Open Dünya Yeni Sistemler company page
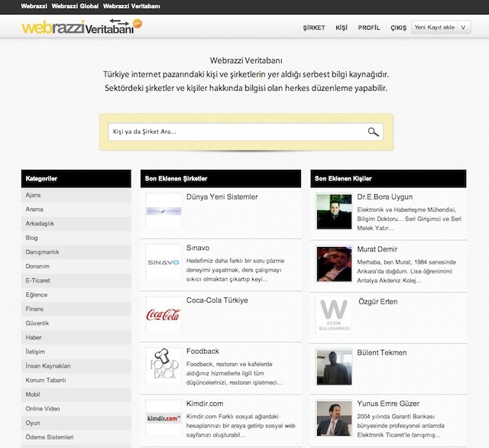This screenshot has width=489, height=448. 222,197
